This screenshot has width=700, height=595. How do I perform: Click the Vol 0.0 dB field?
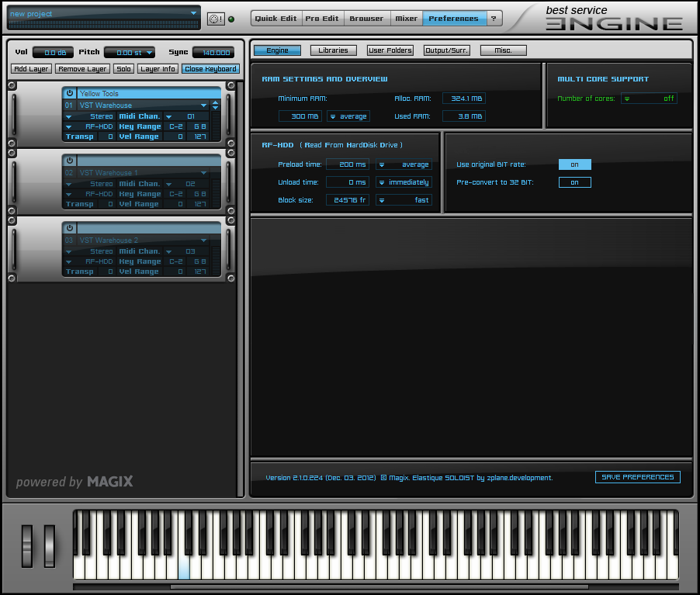click(53, 53)
